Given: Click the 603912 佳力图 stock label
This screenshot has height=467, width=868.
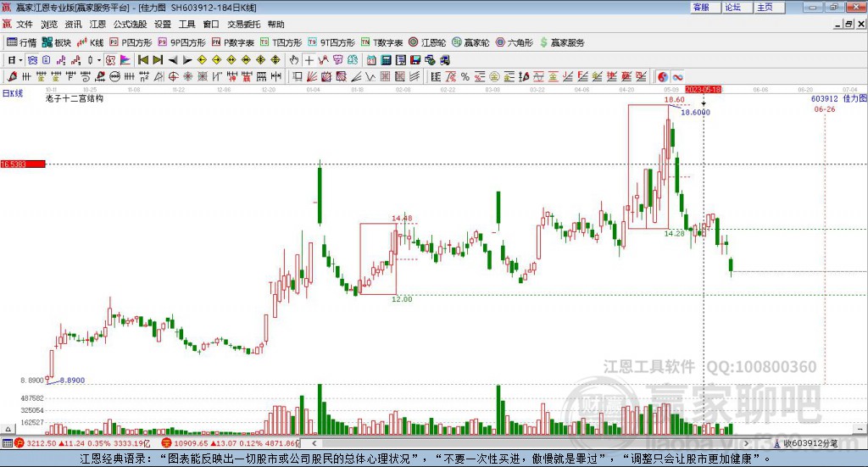Looking at the screenshot, I should pos(838,98).
